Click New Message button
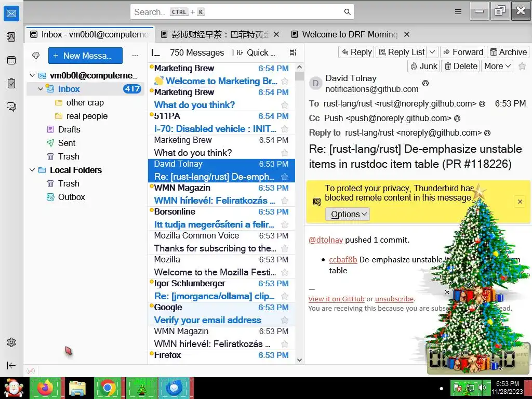The image size is (532, 399). coord(86,56)
